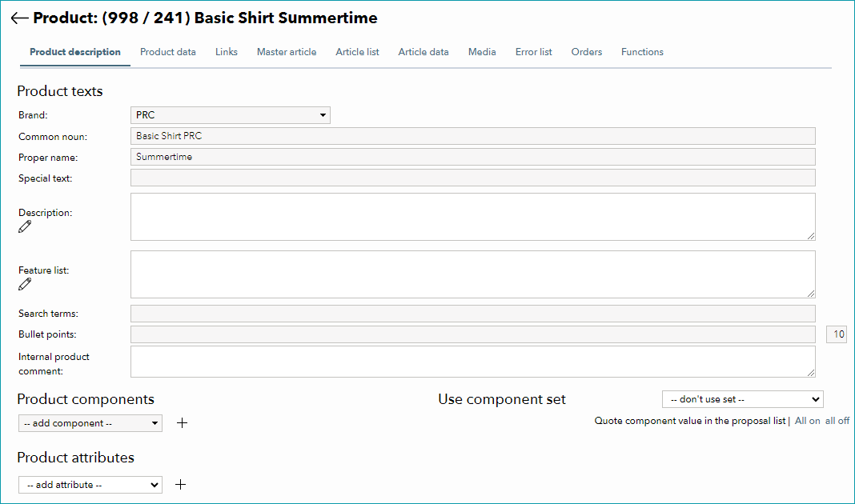
Task: Click the Product components heading
Action: pyautogui.click(x=86, y=399)
